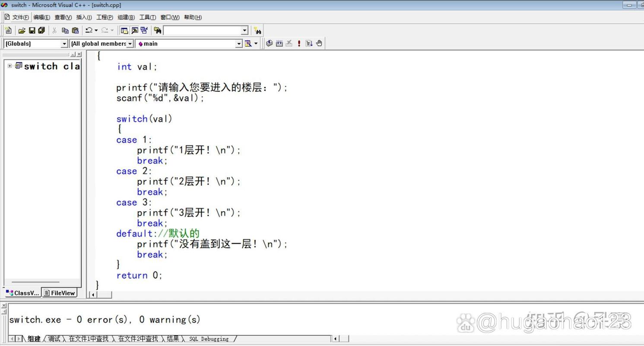Click the horizontal scrollbar arrow below the code editor
Screen dimensions: 644x346
92,295
